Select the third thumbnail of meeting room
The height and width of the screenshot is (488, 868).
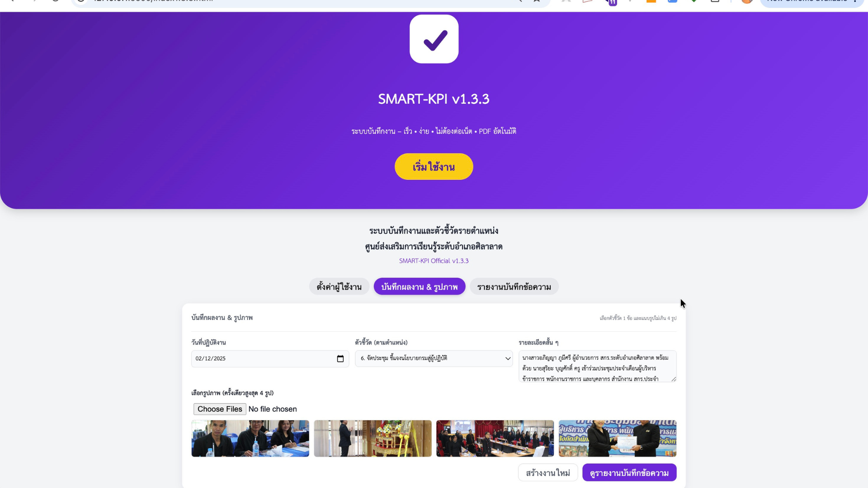coord(495,438)
